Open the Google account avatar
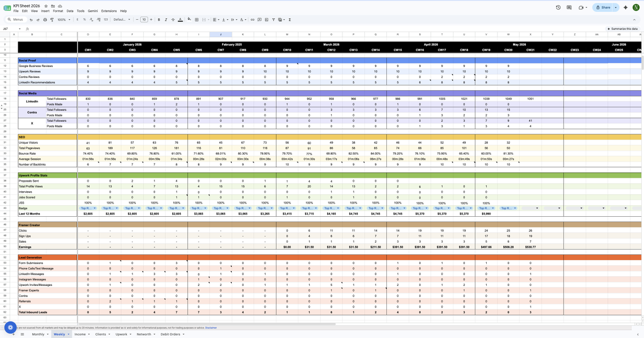Screen dimensions: 644x338 636,8
